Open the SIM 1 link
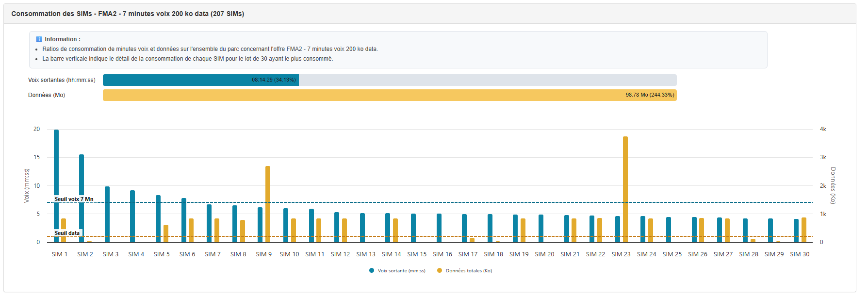868x299 pixels. pyautogui.click(x=60, y=254)
